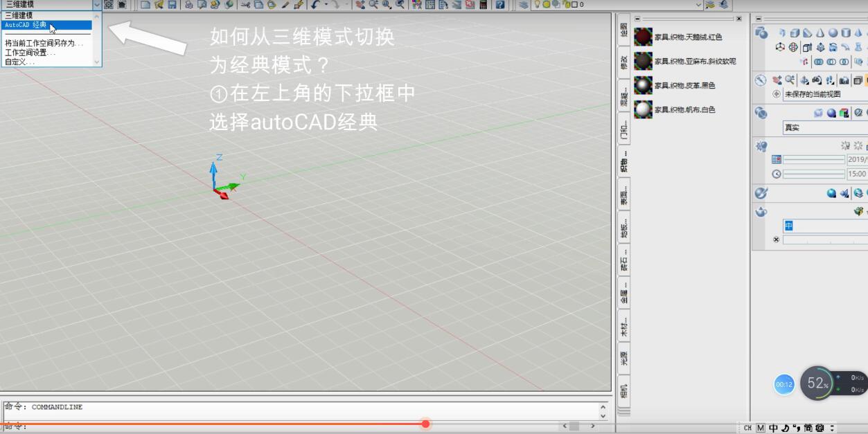868x434 pixels.
Task: Click the Box primitive icon in modeling panel
Action: click(795, 33)
